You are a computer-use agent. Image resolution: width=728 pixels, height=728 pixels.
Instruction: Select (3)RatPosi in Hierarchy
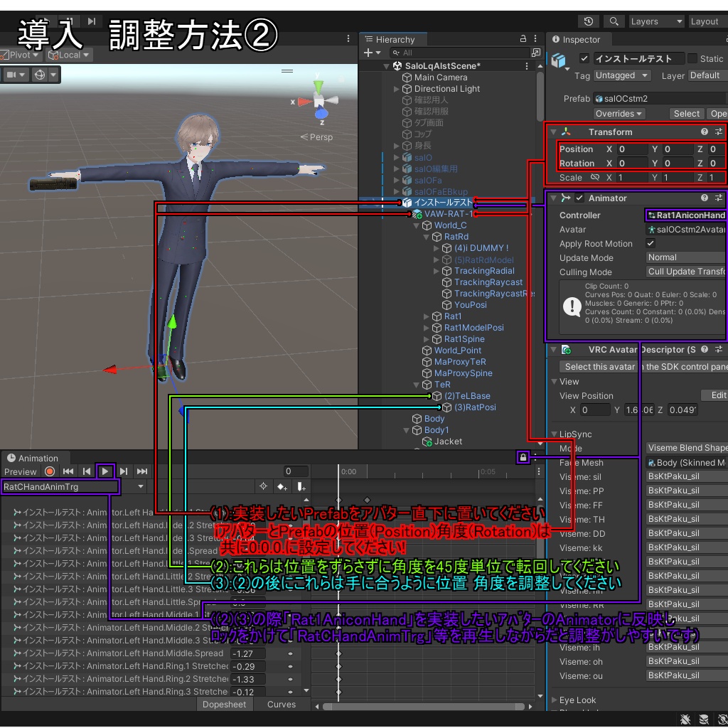coord(475,407)
